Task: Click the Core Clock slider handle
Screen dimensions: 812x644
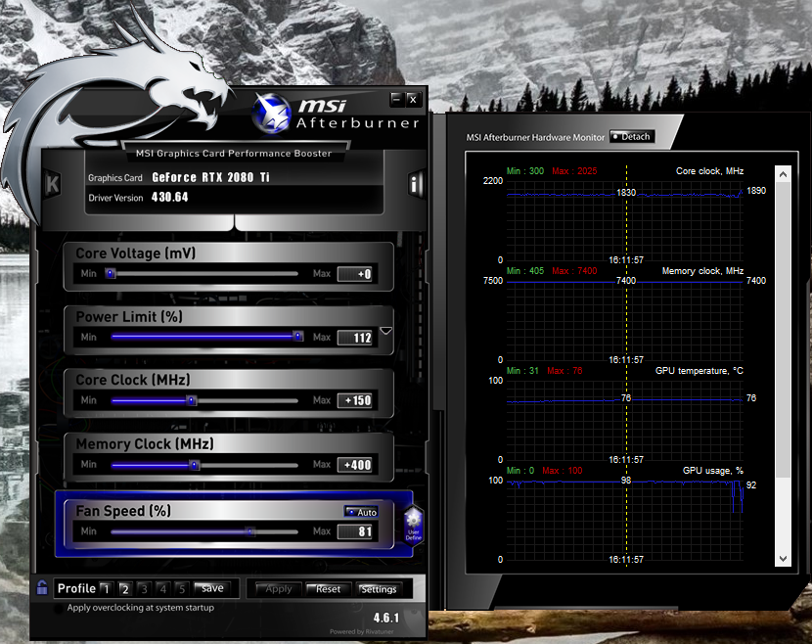Action: (x=191, y=400)
